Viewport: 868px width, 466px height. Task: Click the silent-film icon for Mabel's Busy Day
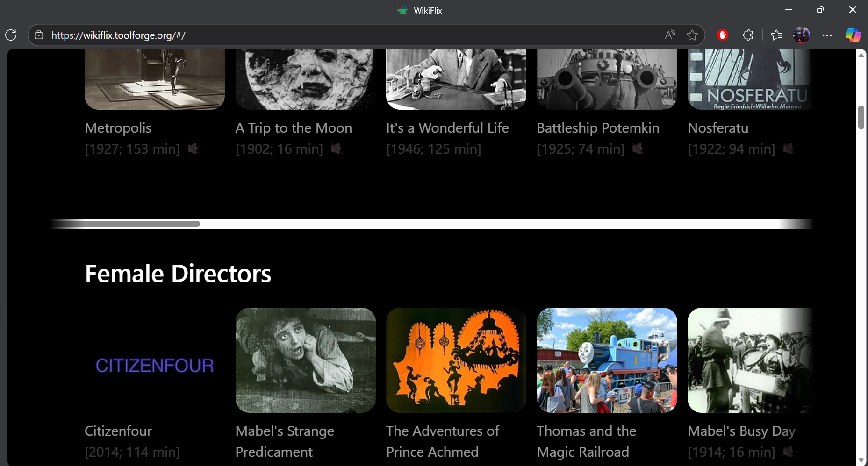coord(789,452)
